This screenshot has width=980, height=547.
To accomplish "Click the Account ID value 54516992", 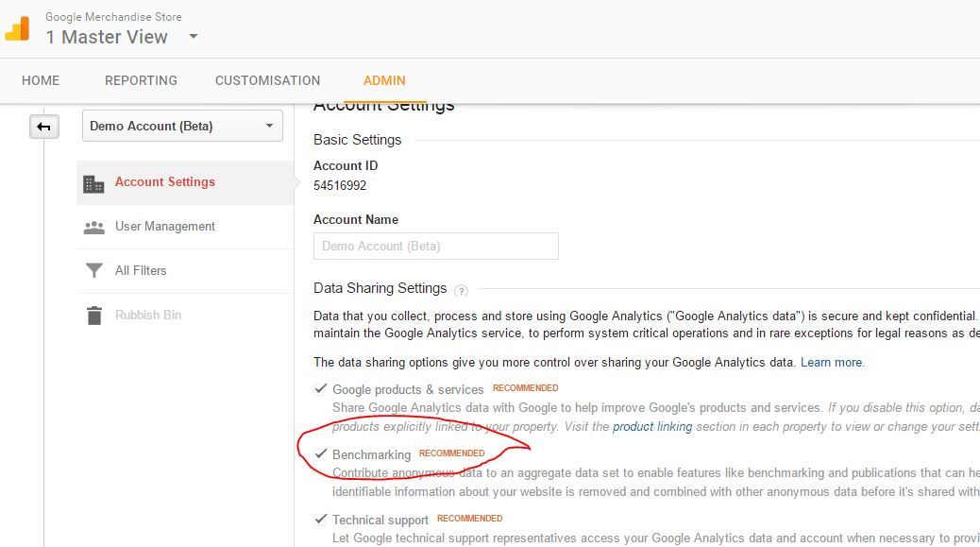I will [340, 186].
